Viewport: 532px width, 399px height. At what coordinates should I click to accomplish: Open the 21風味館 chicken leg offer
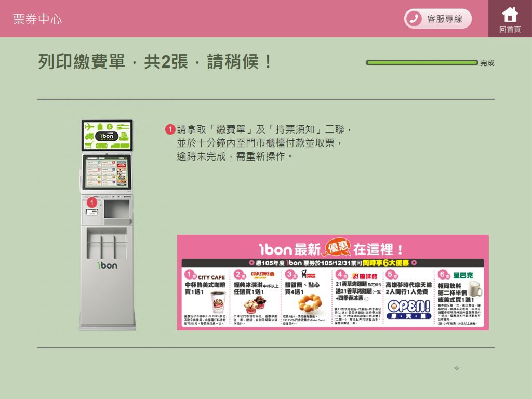357,297
